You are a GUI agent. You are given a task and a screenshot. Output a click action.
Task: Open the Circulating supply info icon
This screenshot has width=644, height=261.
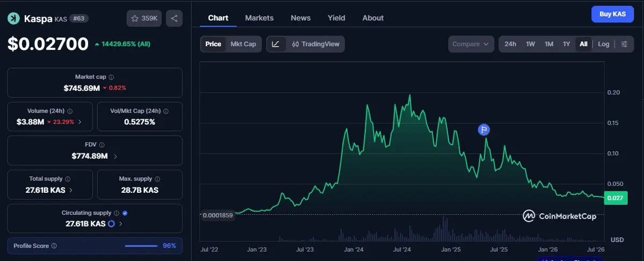116,213
